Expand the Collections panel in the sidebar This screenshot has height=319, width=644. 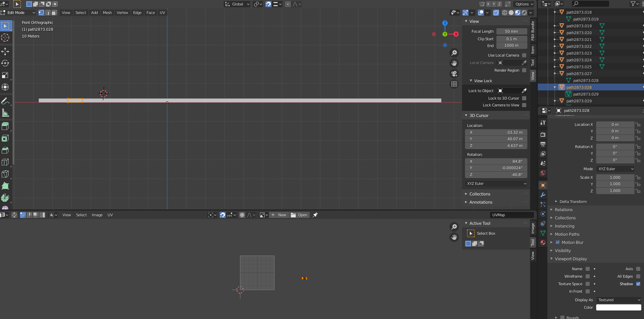pos(480,194)
